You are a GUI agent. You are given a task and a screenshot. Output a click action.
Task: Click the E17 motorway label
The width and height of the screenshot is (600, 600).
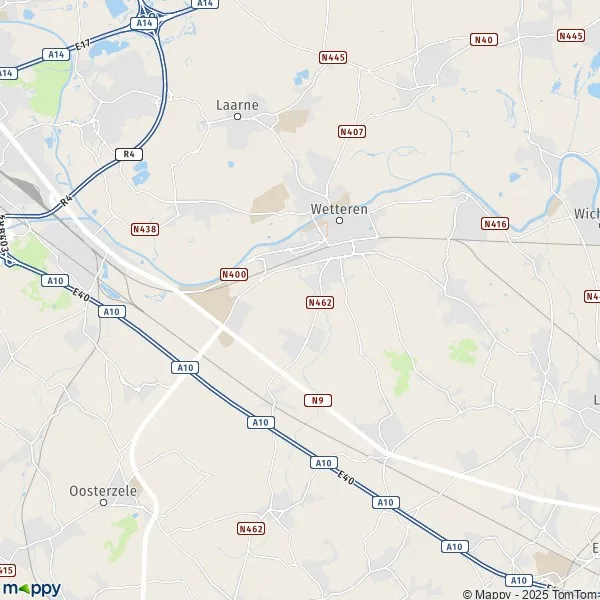[x=83, y=44]
